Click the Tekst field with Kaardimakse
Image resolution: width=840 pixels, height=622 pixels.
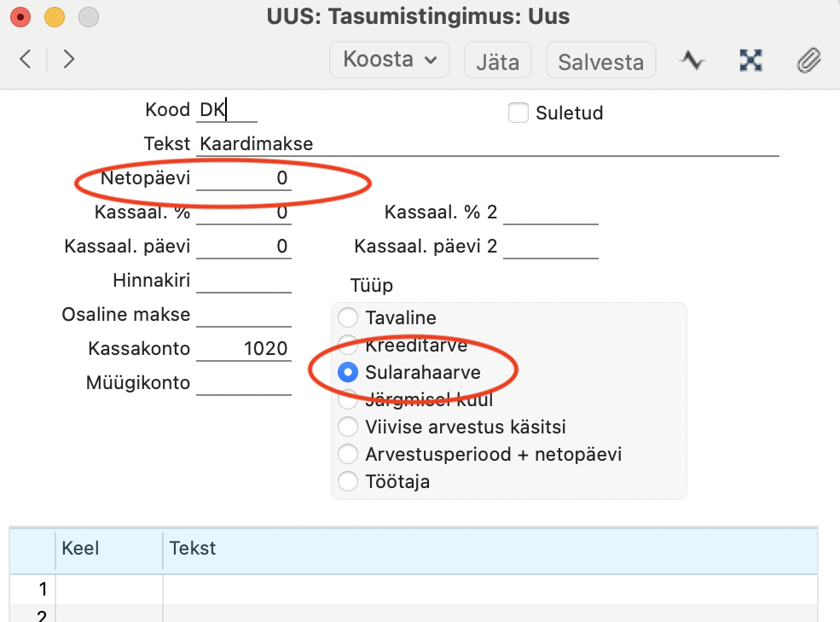point(488,143)
